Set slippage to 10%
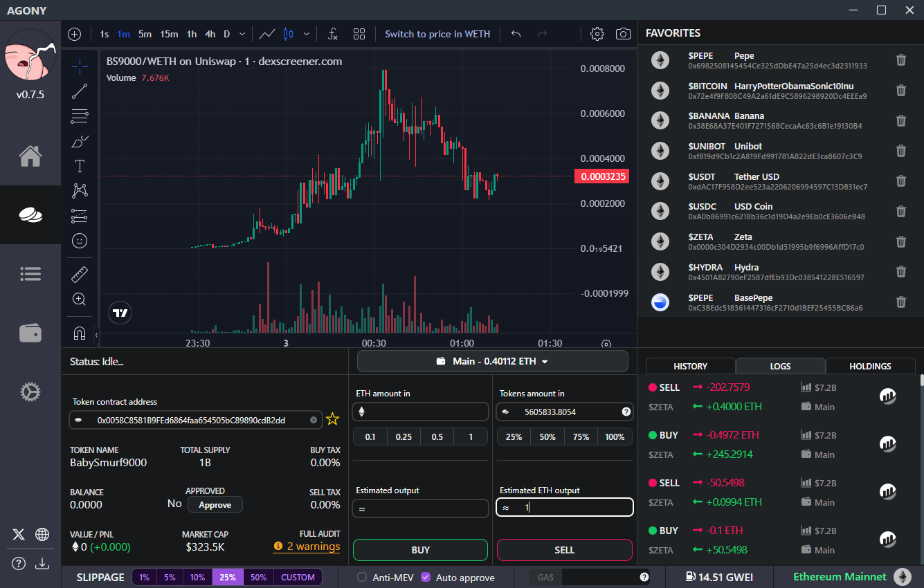Screen dimensions: 924x588 click(x=197, y=577)
